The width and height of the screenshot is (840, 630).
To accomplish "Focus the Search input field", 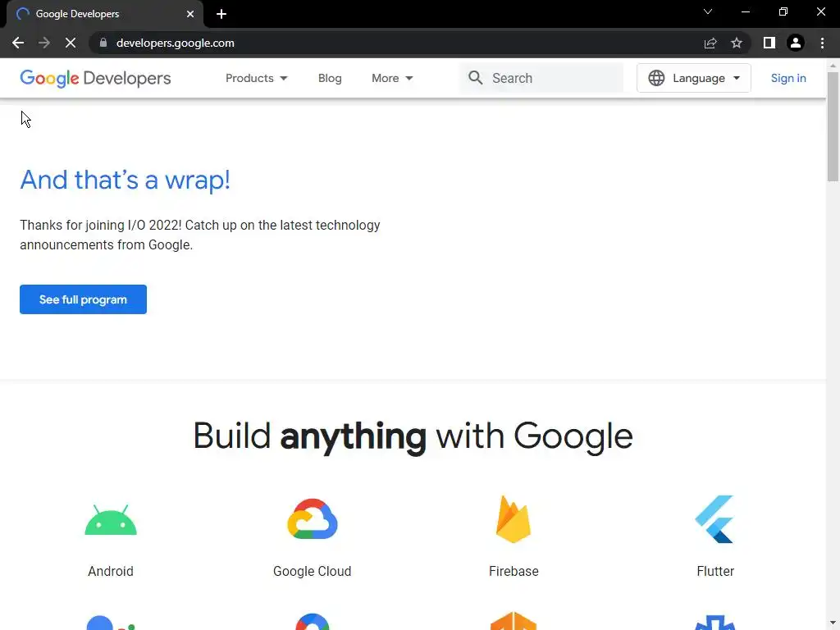I will click(x=541, y=78).
